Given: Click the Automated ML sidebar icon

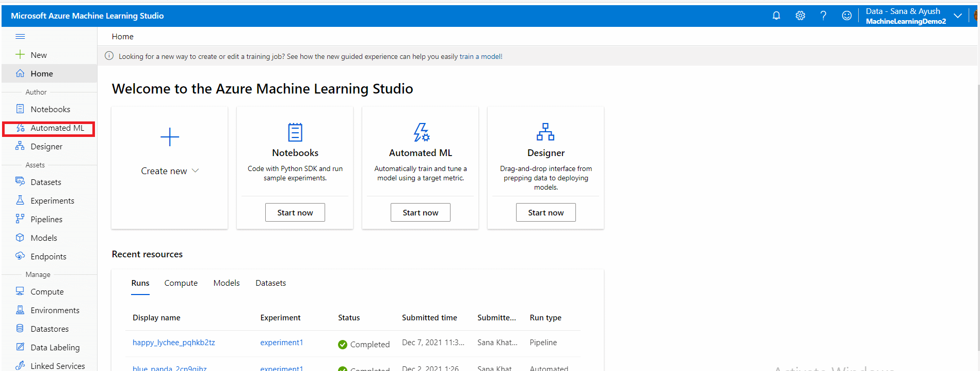Looking at the screenshot, I should tap(20, 128).
